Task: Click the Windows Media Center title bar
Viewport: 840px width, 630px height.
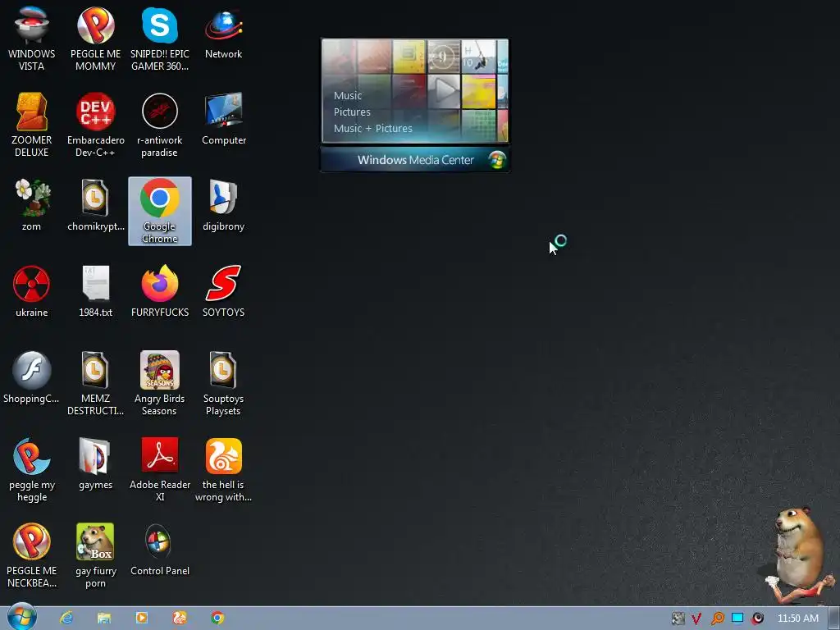Action: click(415, 160)
